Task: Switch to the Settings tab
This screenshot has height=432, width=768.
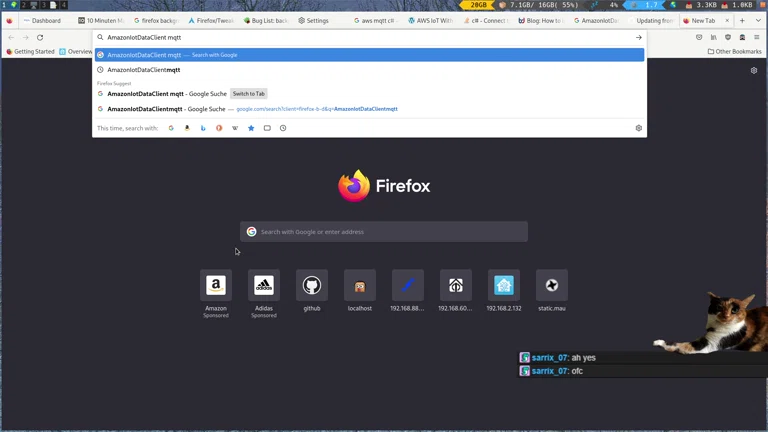Action: 318,20
